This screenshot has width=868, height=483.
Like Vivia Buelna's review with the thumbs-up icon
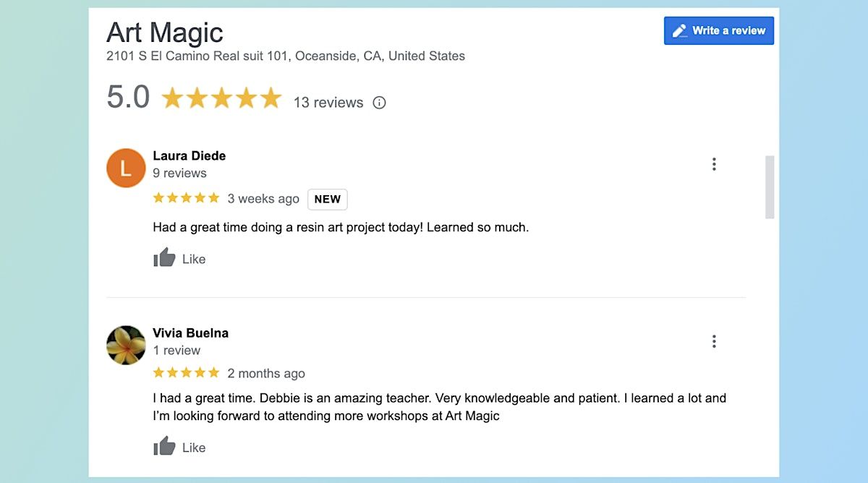click(165, 447)
